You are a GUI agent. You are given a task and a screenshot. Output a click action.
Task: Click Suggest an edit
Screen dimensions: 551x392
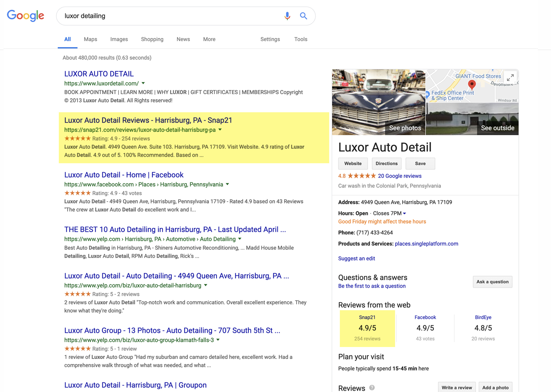point(356,259)
